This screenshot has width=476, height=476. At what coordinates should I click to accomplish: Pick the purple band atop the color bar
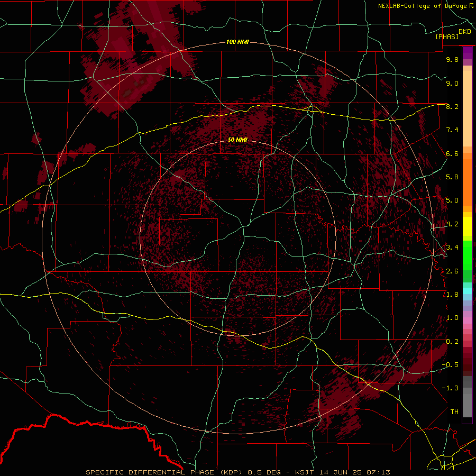click(467, 53)
